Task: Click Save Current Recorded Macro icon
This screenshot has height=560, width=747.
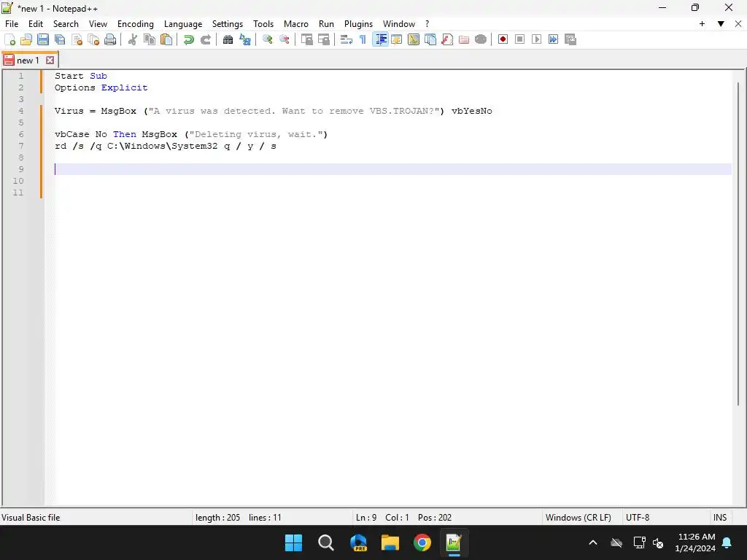Action: pos(570,39)
